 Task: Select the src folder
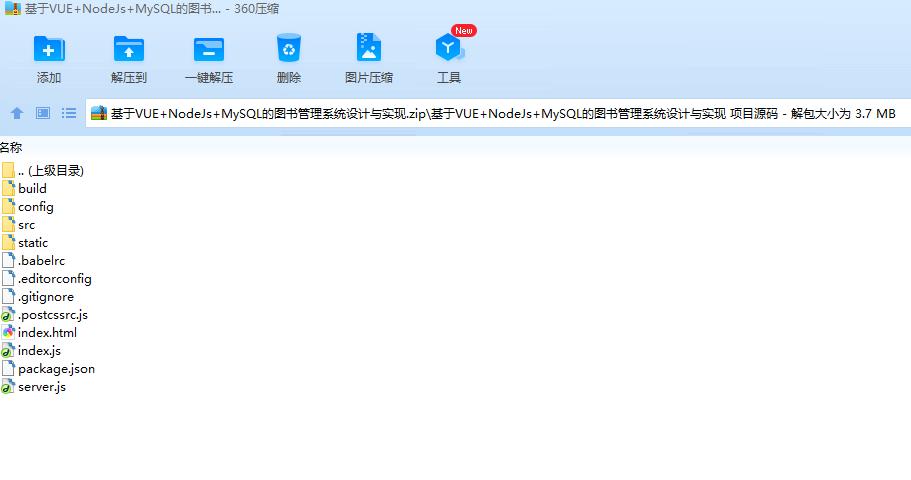(x=26, y=224)
